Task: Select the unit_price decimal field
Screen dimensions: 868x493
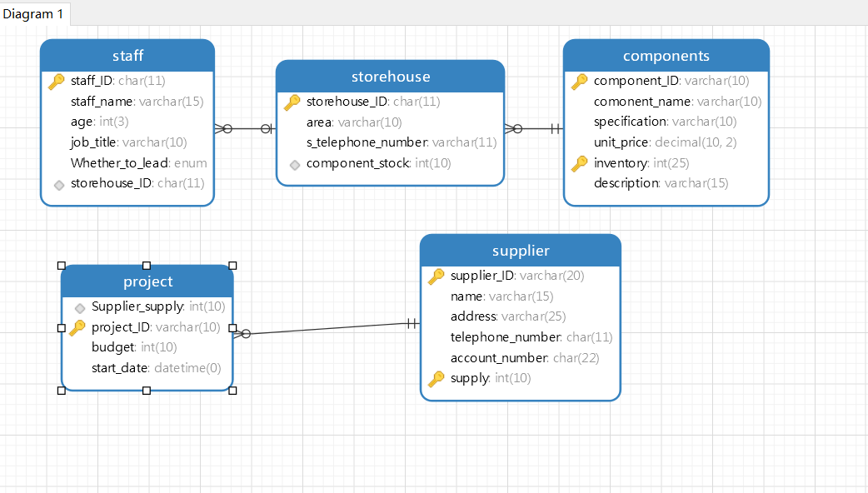Action: tap(665, 142)
